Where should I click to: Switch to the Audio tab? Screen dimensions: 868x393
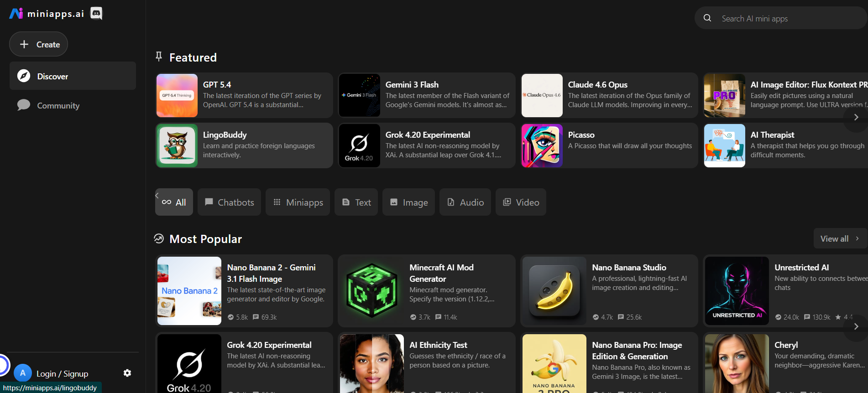click(x=465, y=202)
